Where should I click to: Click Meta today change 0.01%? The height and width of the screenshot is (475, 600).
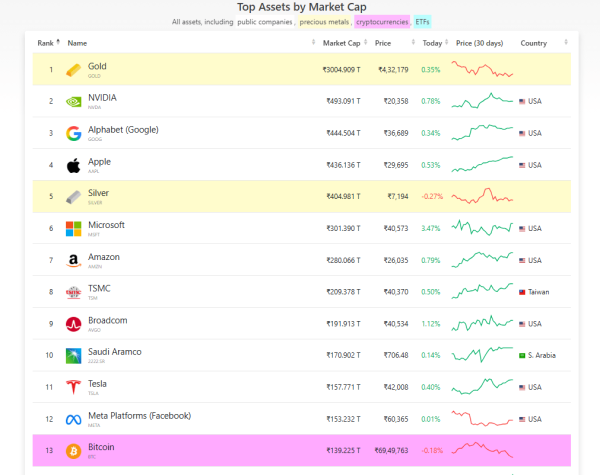(431, 419)
